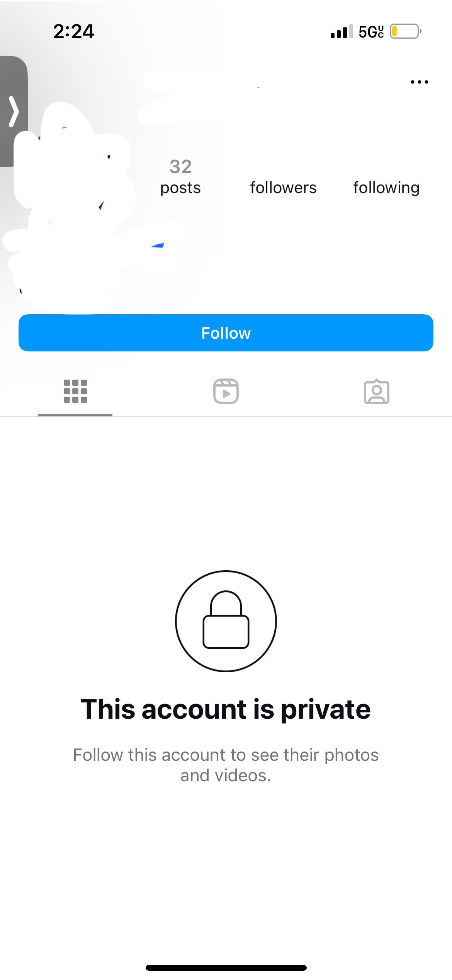The height and width of the screenshot is (980, 452).
Task: Tap the 'Follow this account to see' message
Action: pyautogui.click(x=226, y=765)
